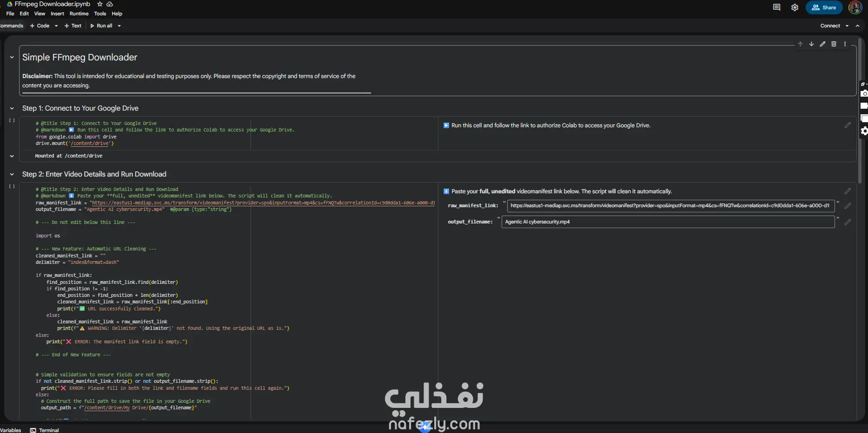This screenshot has height=433, width=868.
Task: Click the FFmpeg Downloader.ipynb title
Action: click(52, 4)
